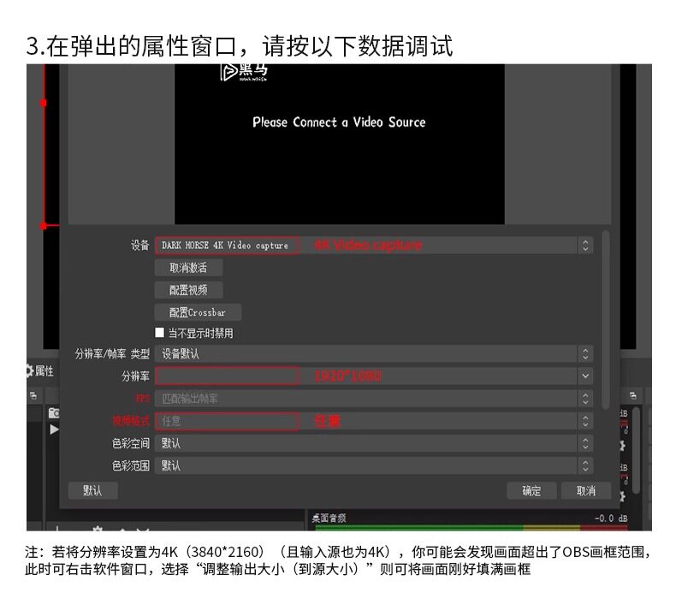The width and height of the screenshot is (676, 616).
Task: Click the pop-out dock icon below 属性
Action: (33, 396)
